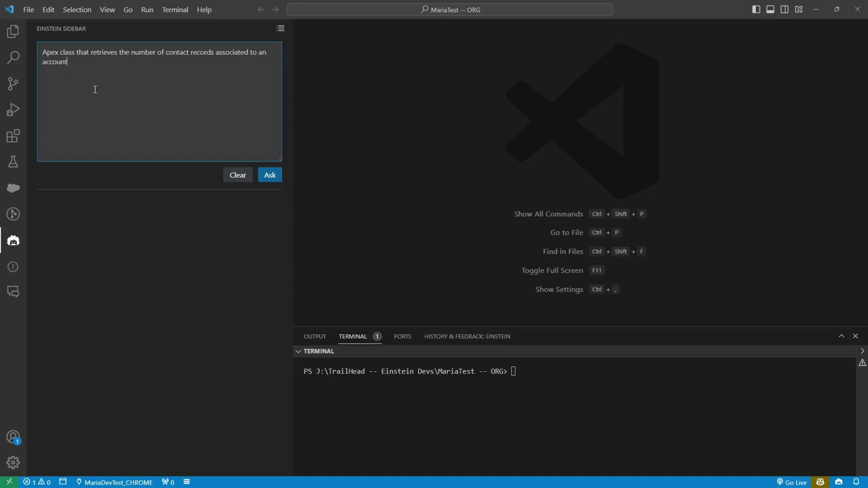Click the status bar list lines icon

tap(186, 482)
